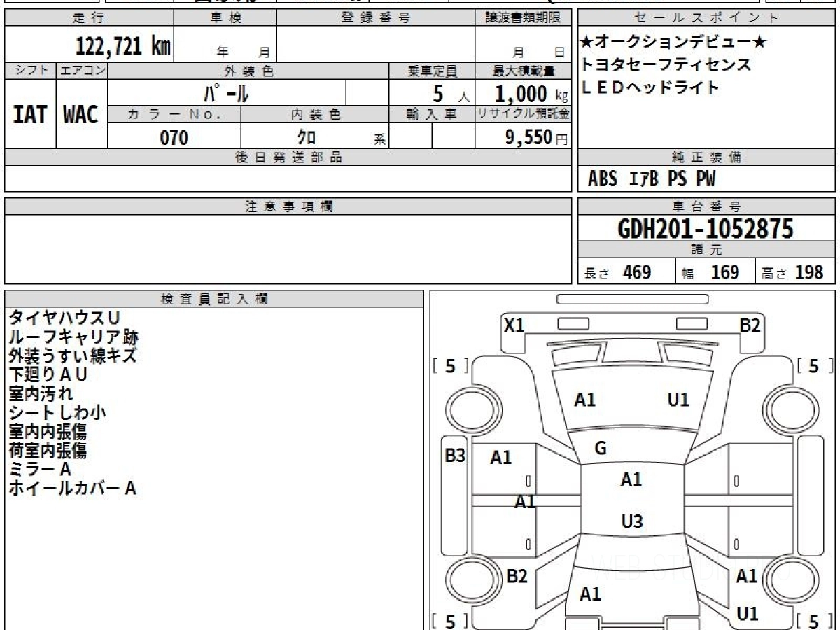
Task: Select chassis number GDH201-1052875
Action: click(x=706, y=228)
